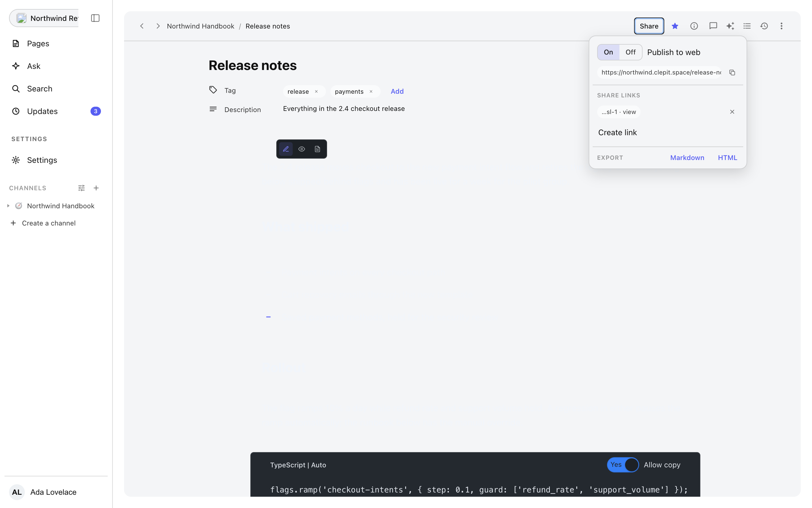Go forward using the right chevron

tap(158, 26)
